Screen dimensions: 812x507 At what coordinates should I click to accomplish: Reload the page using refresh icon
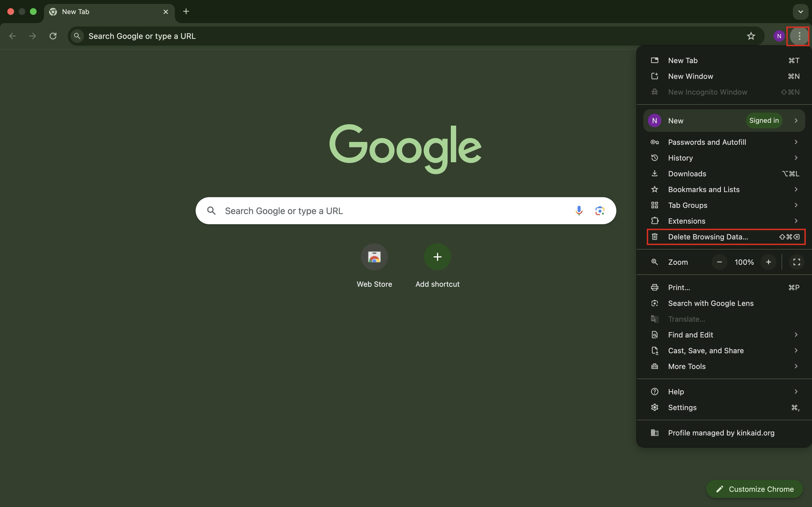tap(53, 36)
